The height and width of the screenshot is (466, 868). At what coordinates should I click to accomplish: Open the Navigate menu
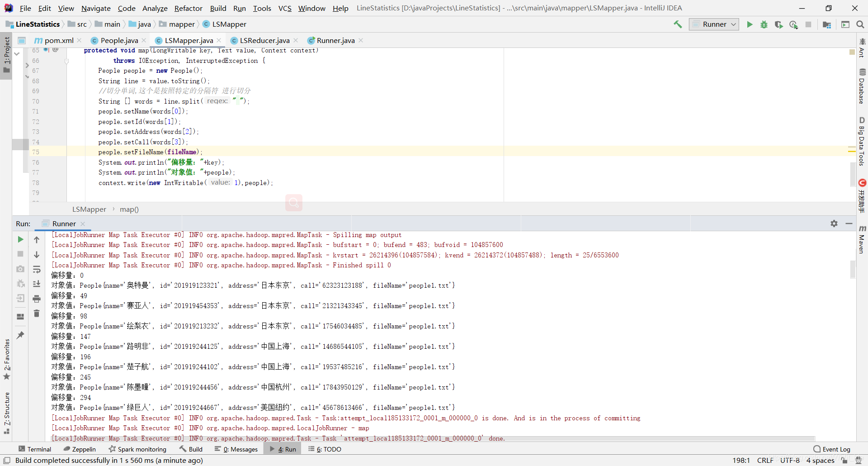click(96, 8)
